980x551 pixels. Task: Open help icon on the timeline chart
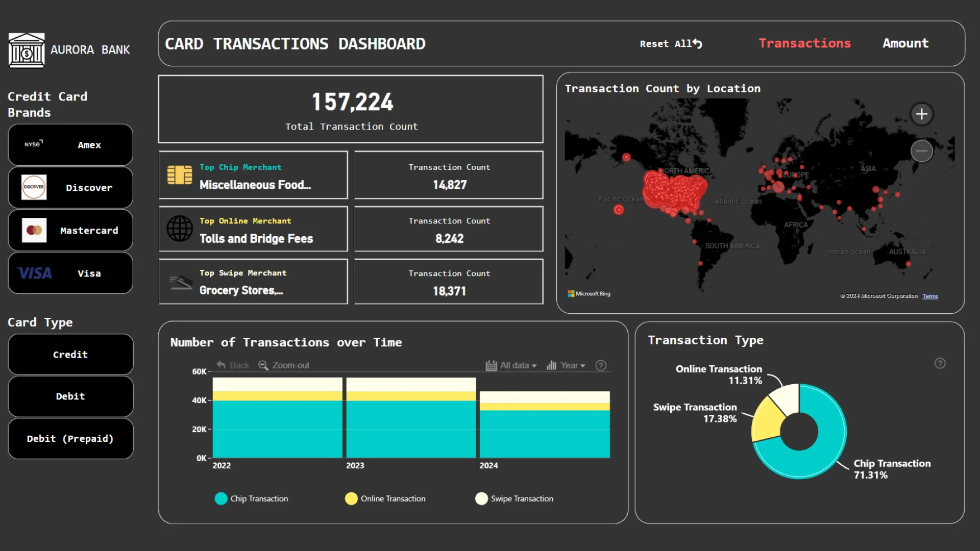point(601,365)
